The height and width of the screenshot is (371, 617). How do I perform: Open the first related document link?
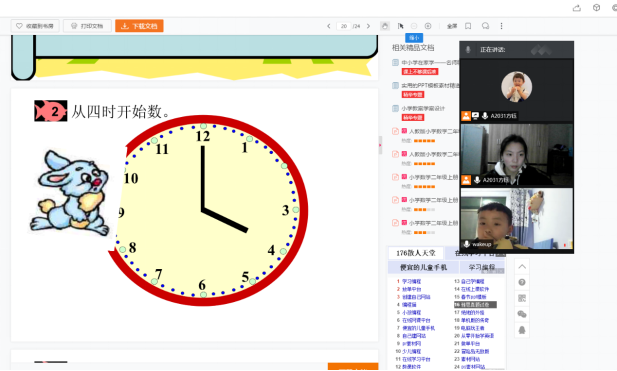(x=430, y=63)
